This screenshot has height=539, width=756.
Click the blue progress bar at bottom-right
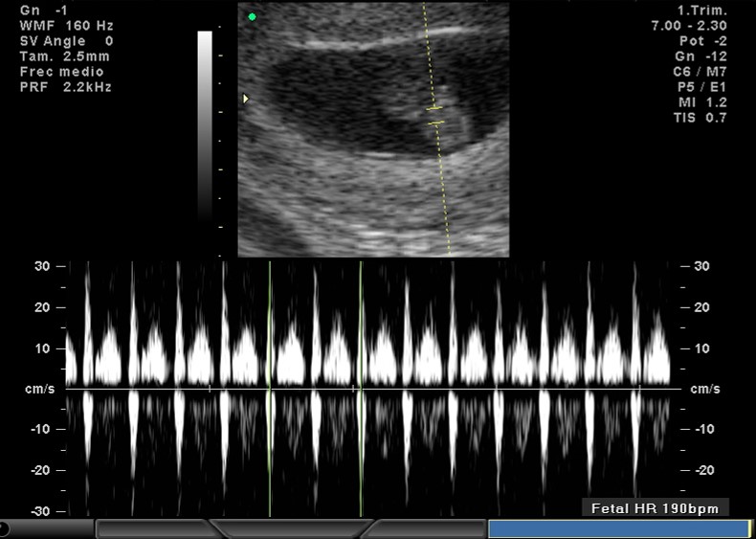pyautogui.click(x=618, y=528)
